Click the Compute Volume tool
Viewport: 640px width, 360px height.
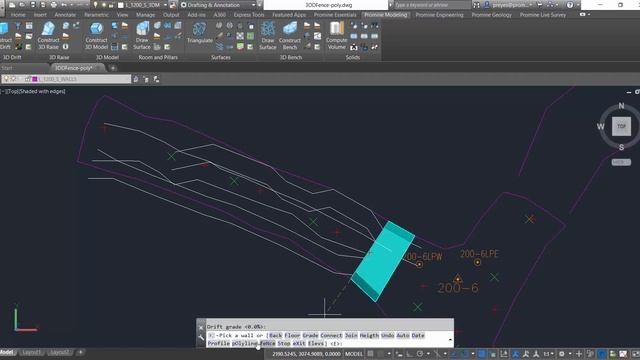337,36
